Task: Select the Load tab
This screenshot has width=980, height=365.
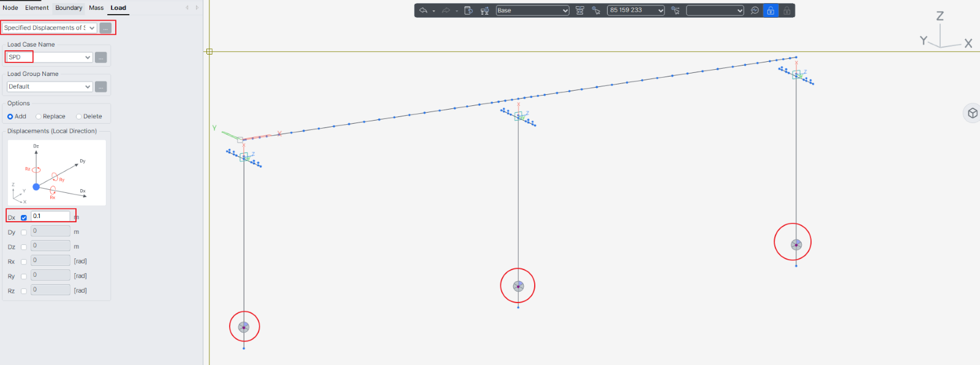Action: pos(118,8)
